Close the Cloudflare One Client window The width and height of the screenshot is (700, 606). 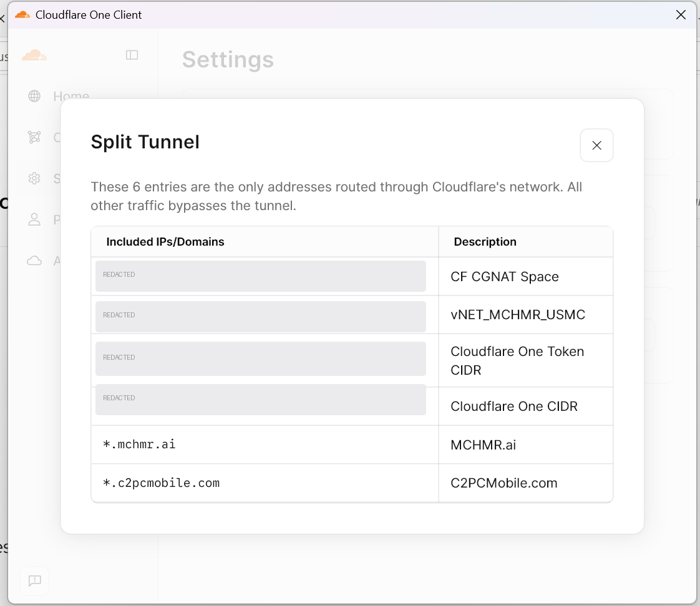tap(681, 15)
